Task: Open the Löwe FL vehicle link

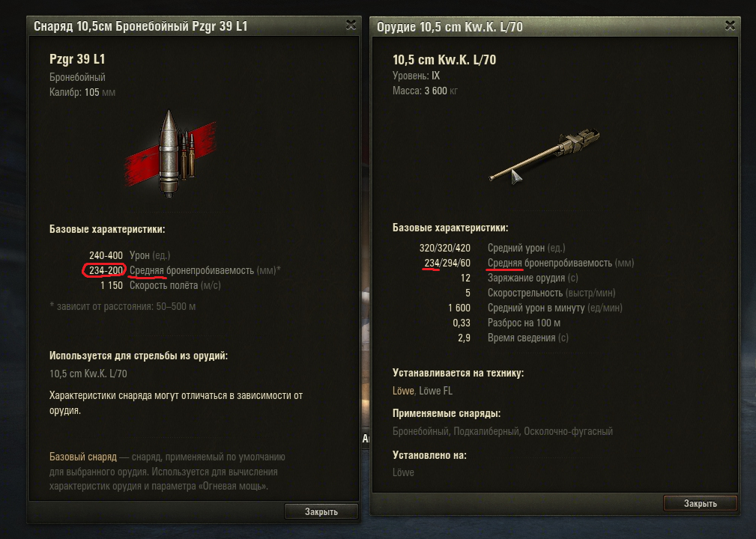Action: [435, 391]
